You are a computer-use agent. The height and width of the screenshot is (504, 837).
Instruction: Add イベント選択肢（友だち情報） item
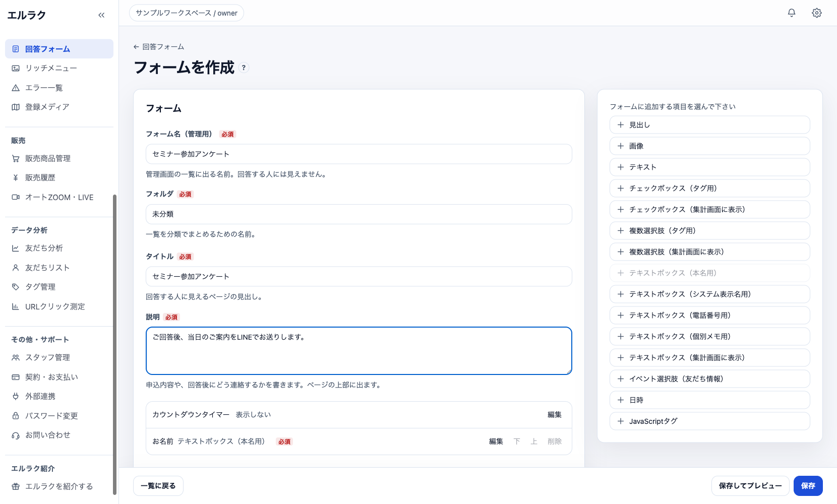pyautogui.click(x=710, y=379)
